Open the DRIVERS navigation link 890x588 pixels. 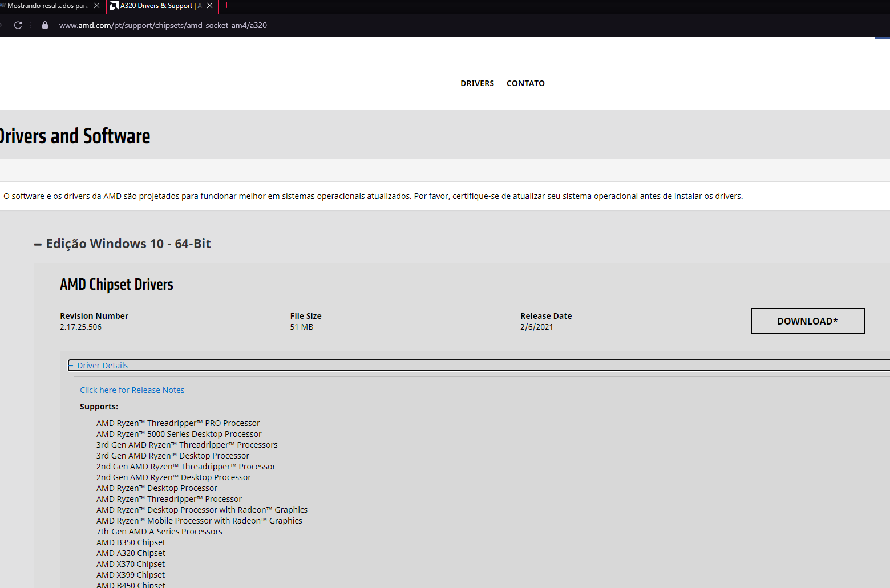pyautogui.click(x=478, y=83)
